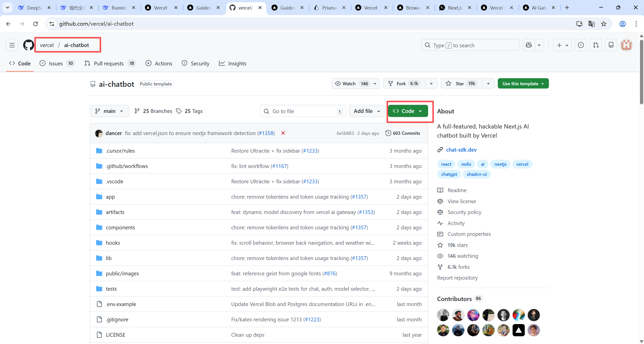The width and height of the screenshot is (644, 344).
Task: Click the nextjs topic tag
Action: point(500,164)
